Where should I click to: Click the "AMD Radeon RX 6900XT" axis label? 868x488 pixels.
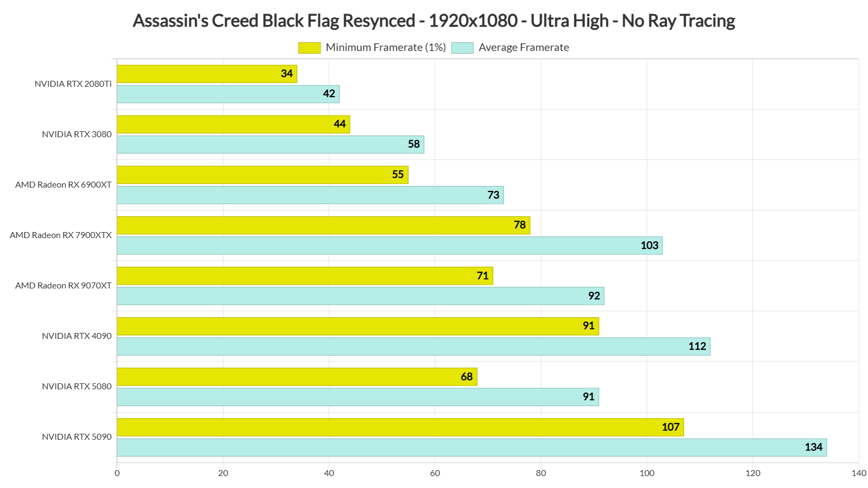click(63, 184)
